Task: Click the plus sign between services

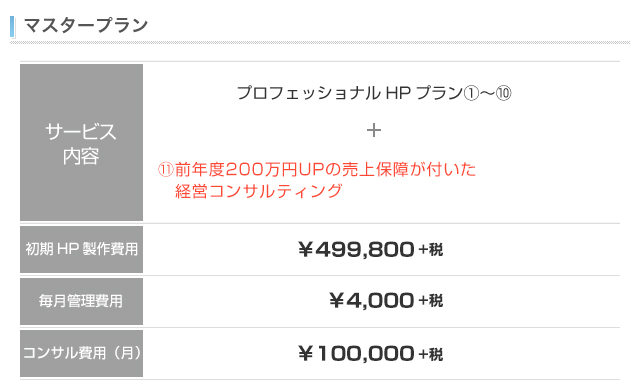Action: (373, 131)
